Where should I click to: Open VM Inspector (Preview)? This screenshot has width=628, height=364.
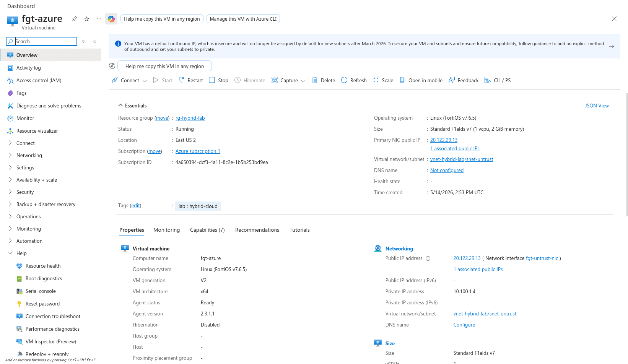[x=50, y=341]
